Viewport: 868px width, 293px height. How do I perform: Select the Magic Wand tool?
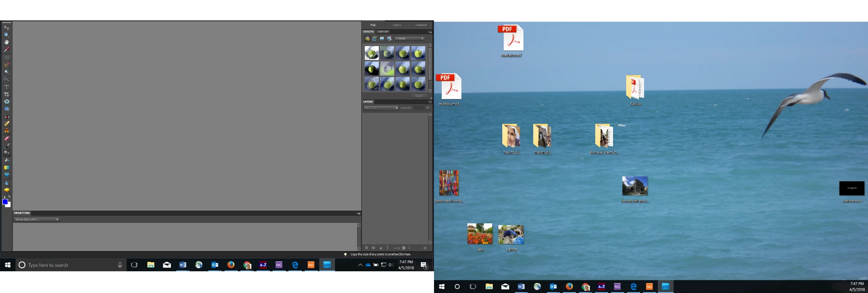pos(6,72)
